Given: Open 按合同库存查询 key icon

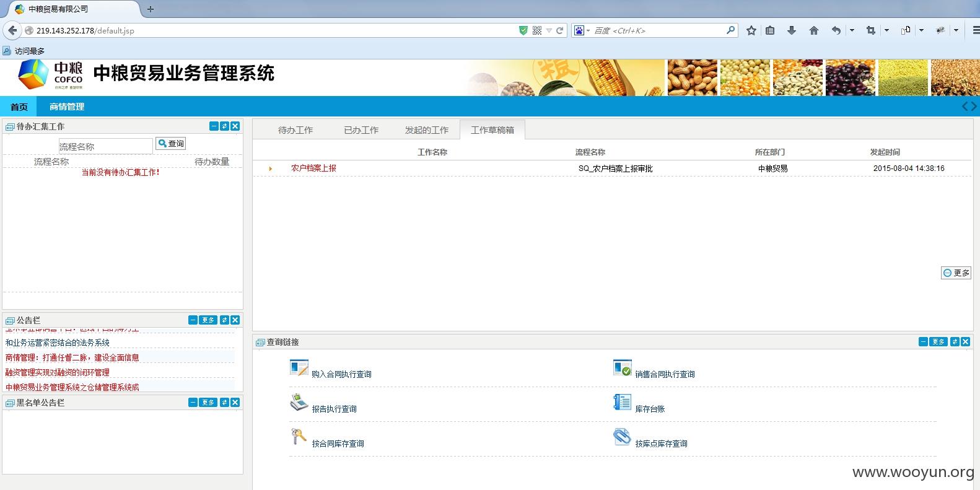Looking at the screenshot, I should (299, 437).
